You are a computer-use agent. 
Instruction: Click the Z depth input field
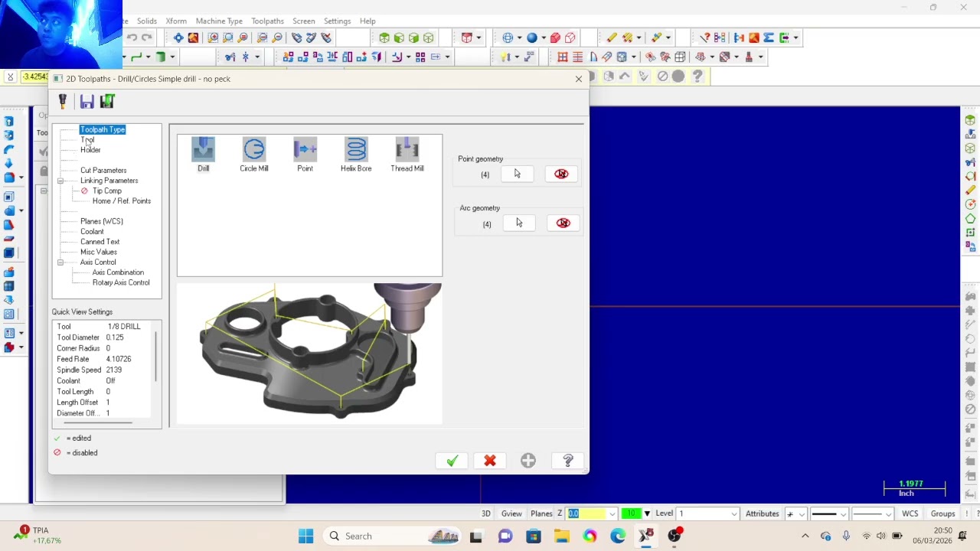[x=590, y=514]
